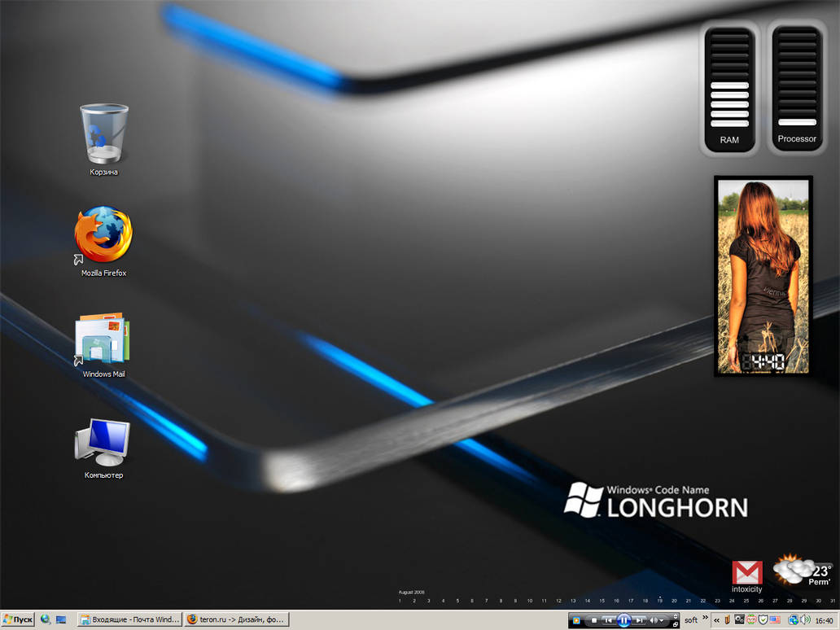The width and height of the screenshot is (840, 630).
Task: Skip to next track in media player
Action: pos(640,620)
